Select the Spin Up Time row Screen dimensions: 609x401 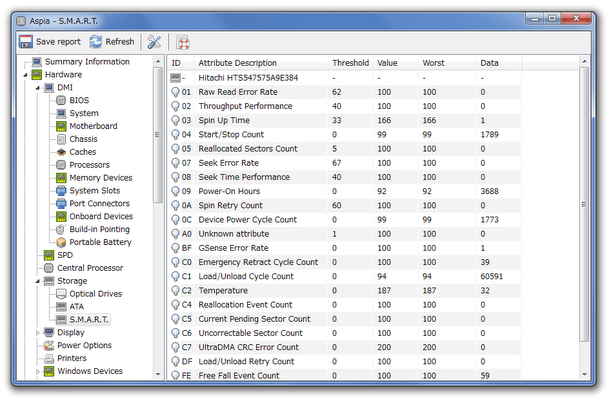click(x=345, y=120)
